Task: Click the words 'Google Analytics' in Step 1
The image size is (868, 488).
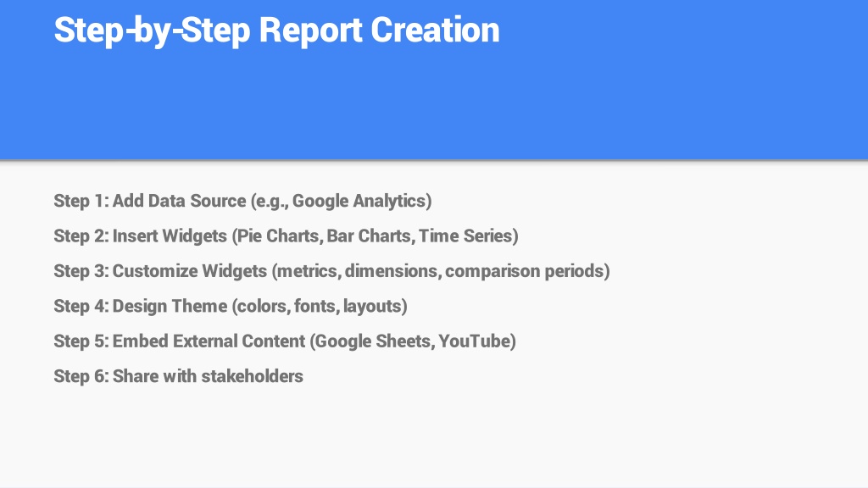Action: tap(359, 201)
